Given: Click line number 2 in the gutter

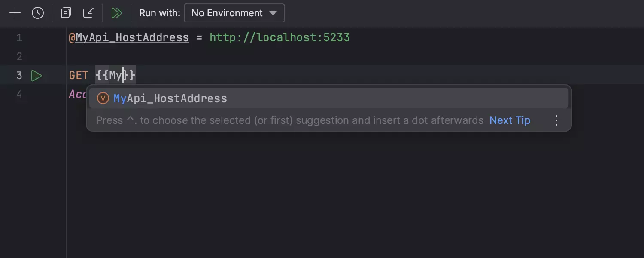Looking at the screenshot, I should pos(19,57).
